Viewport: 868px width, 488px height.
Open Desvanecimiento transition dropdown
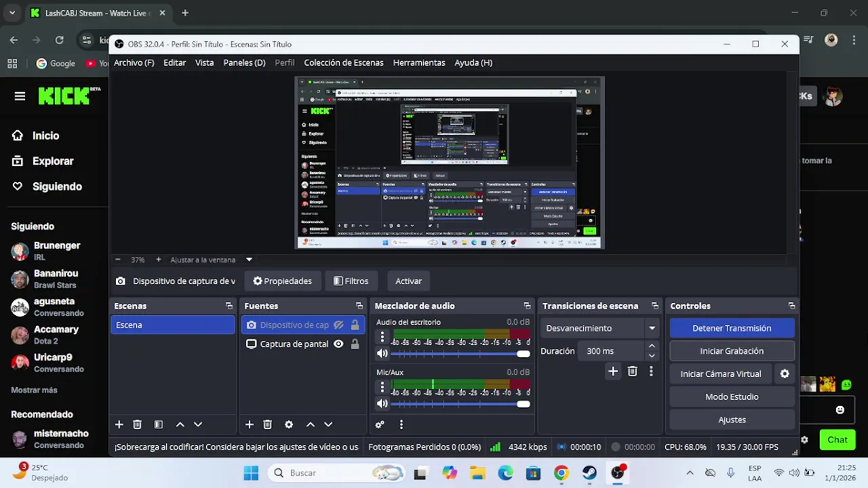point(601,328)
